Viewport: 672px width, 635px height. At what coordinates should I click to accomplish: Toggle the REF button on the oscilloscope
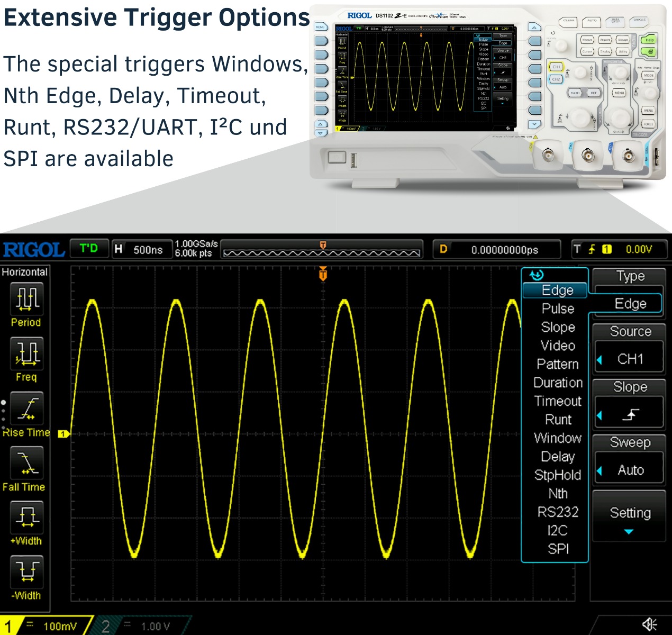[x=594, y=93]
